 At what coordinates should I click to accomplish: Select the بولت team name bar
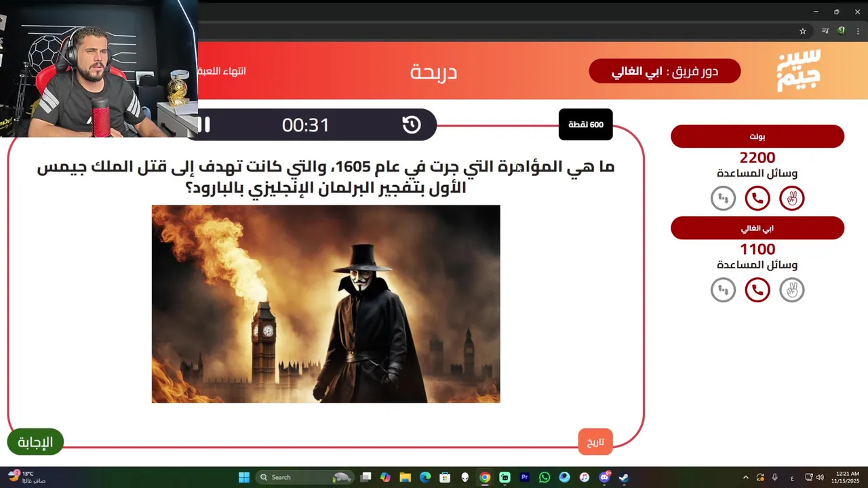(757, 136)
